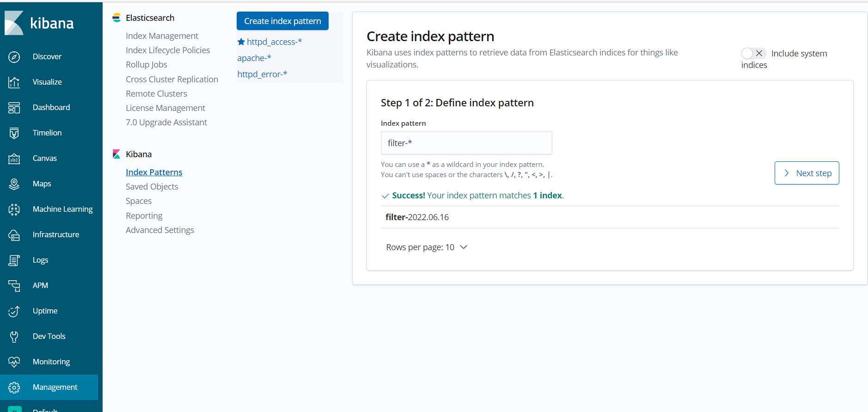Toggle Include system indices switch
The height and width of the screenshot is (412, 868).
[753, 54]
